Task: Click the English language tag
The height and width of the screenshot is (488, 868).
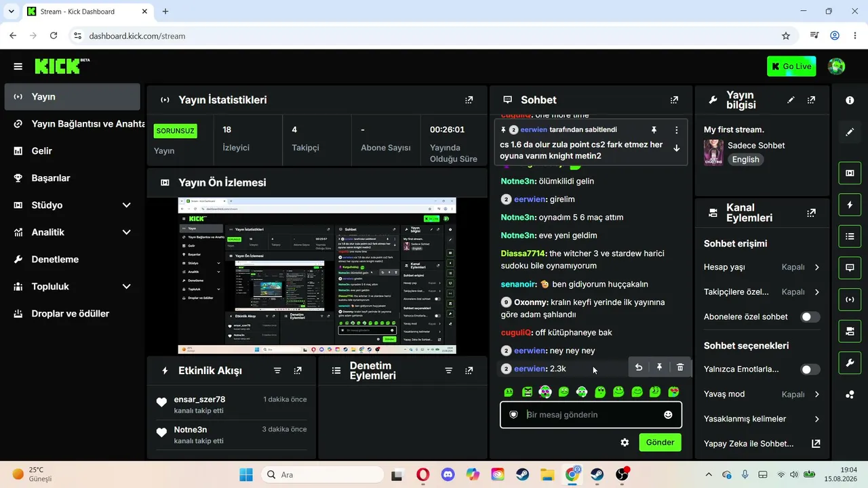Action: (745, 160)
